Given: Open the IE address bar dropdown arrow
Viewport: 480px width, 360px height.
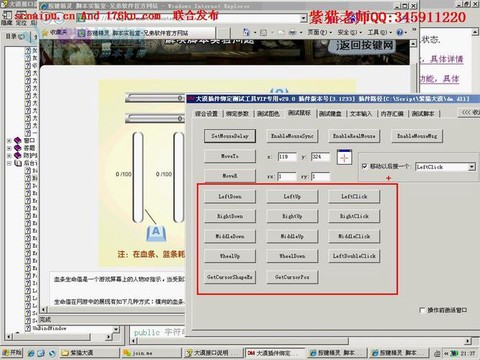Looking at the screenshot, I should click(x=303, y=18).
